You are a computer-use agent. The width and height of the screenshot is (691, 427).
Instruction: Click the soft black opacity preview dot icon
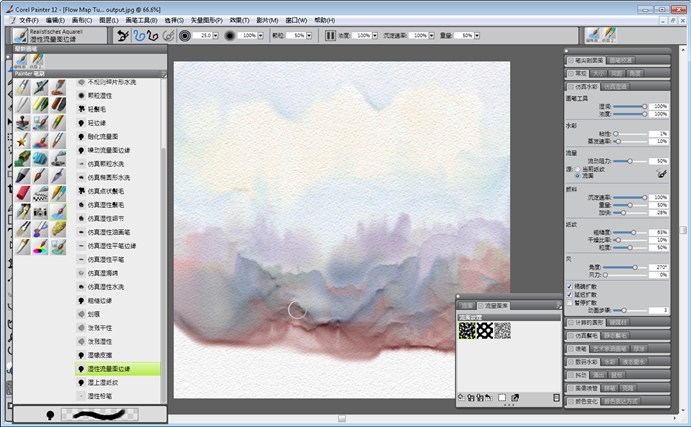pos(229,35)
